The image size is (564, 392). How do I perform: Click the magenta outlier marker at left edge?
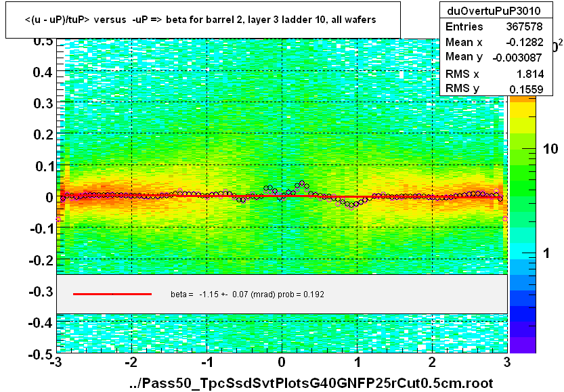[x=58, y=219]
